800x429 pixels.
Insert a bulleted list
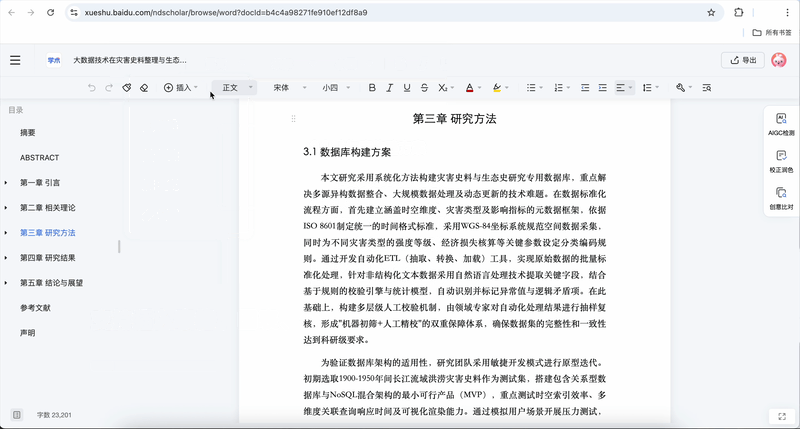pyautogui.click(x=531, y=88)
